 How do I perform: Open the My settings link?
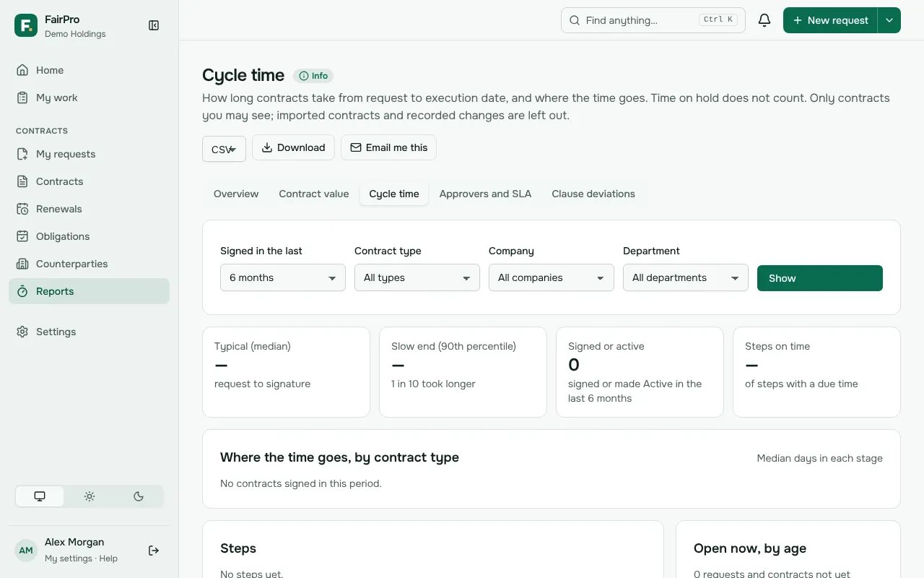point(69,558)
